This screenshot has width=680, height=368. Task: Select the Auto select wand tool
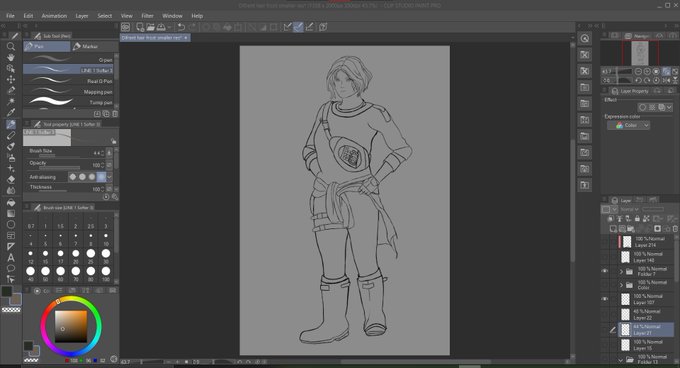pos(11,101)
